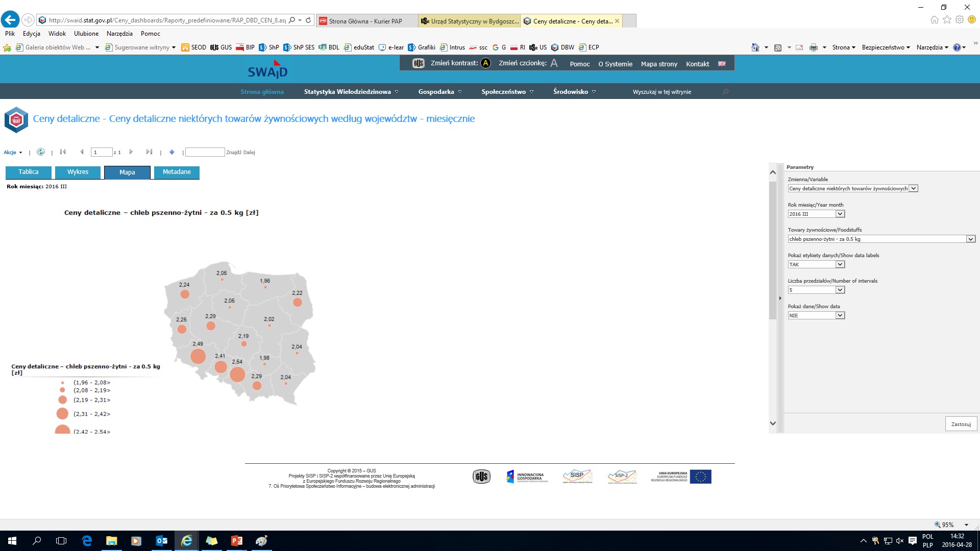Open the eduStat favorites bar shortcut
Image resolution: width=980 pixels, height=551 pixels.
(359, 47)
